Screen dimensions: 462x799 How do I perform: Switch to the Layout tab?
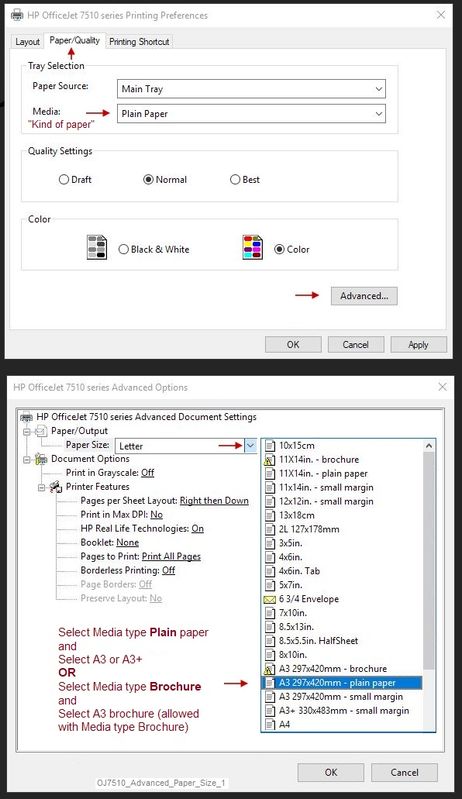28,42
